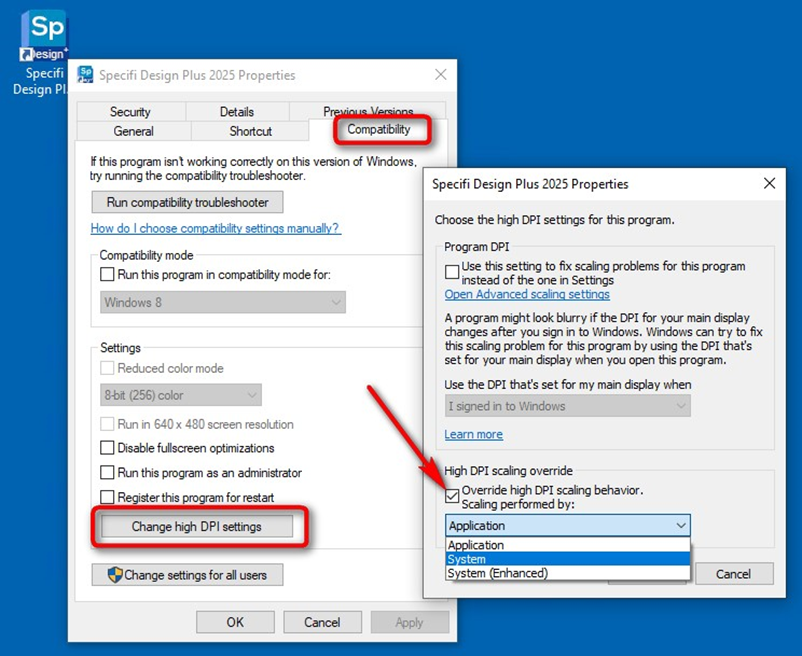Click the 'Compatibility mode' group label
The height and width of the screenshot is (656, 802).
(x=146, y=255)
